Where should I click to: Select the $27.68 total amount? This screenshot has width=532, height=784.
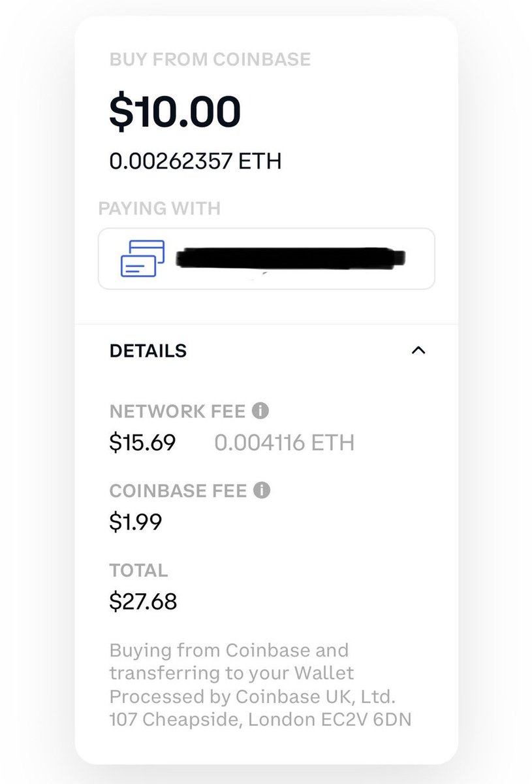pyautogui.click(x=143, y=601)
